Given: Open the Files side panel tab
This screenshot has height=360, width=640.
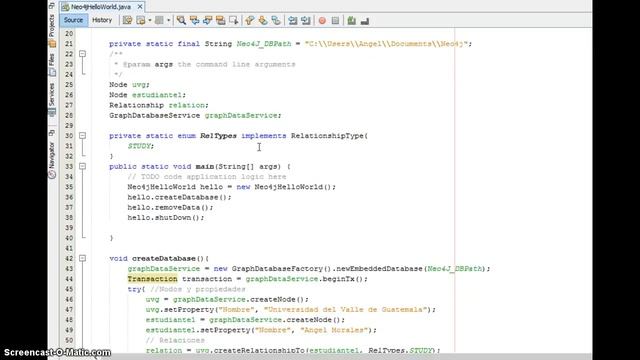Looking at the screenshot, I should pos(52,65).
